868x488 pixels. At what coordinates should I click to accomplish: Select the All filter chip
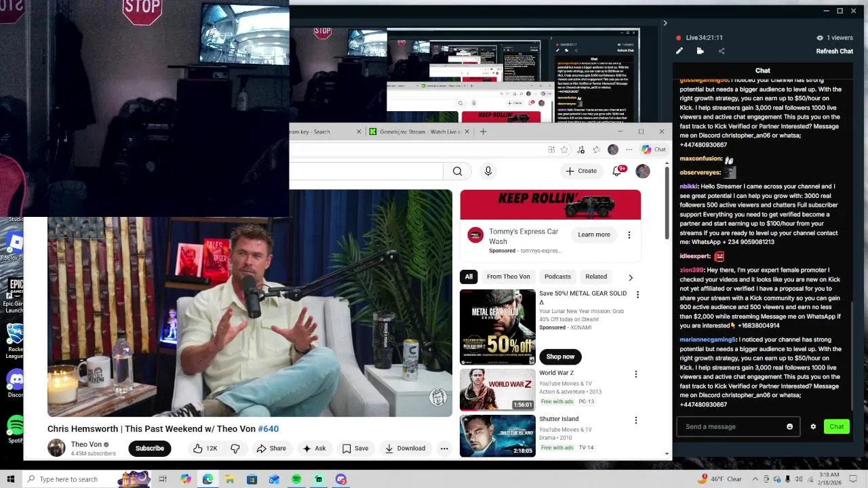click(469, 277)
